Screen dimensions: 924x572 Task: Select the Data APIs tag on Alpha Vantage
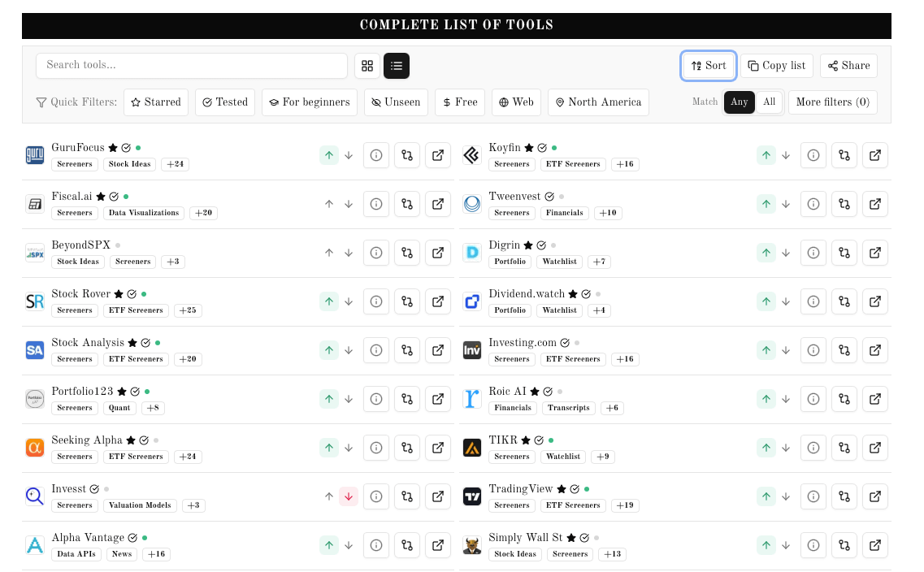point(76,554)
